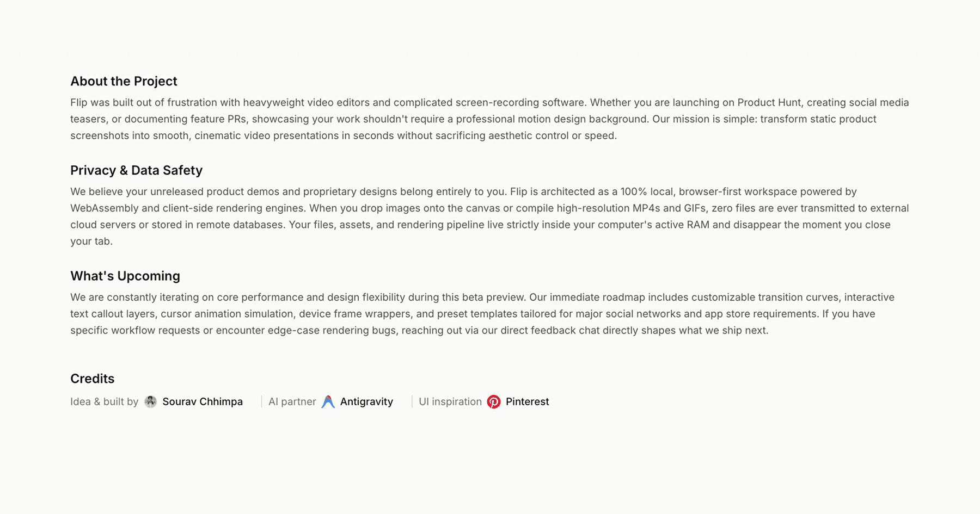Click the Antigravity logo icon
980x514 pixels.
pyautogui.click(x=328, y=401)
